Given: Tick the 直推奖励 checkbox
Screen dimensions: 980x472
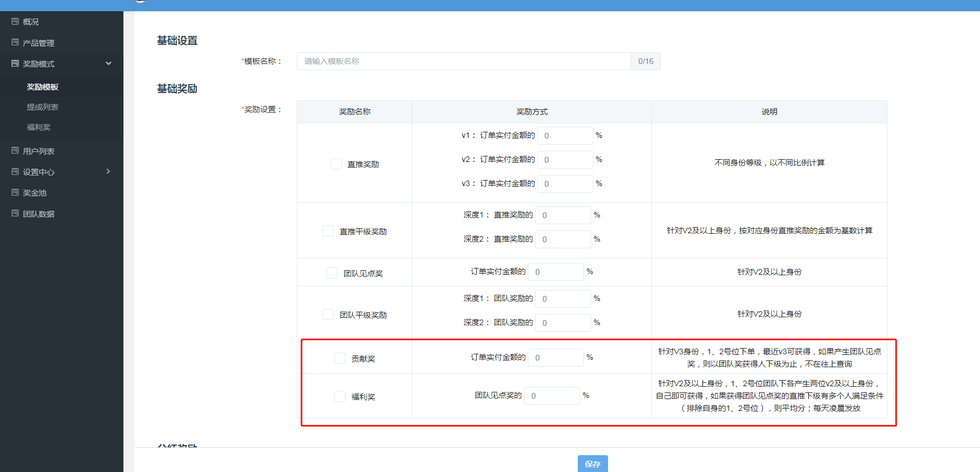Looking at the screenshot, I should [x=336, y=164].
